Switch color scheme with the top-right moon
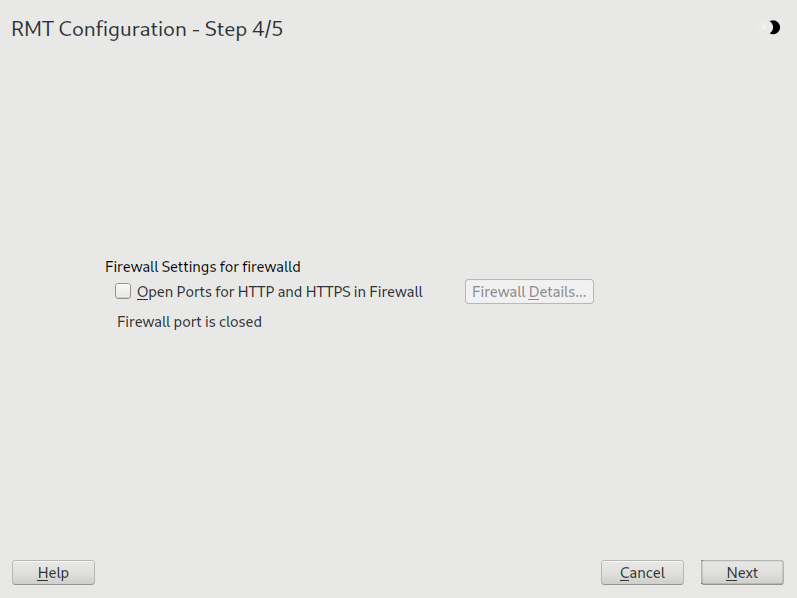The width and height of the screenshot is (797, 598). pos(772,28)
